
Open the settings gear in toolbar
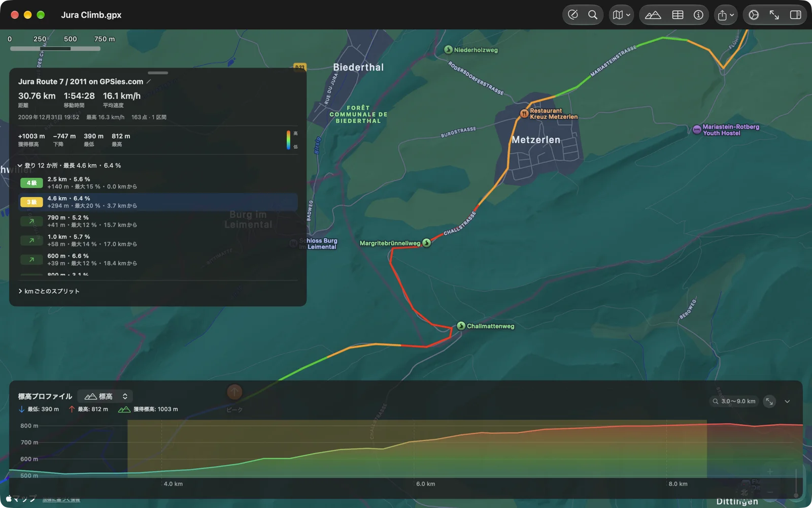(x=754, y=15)
